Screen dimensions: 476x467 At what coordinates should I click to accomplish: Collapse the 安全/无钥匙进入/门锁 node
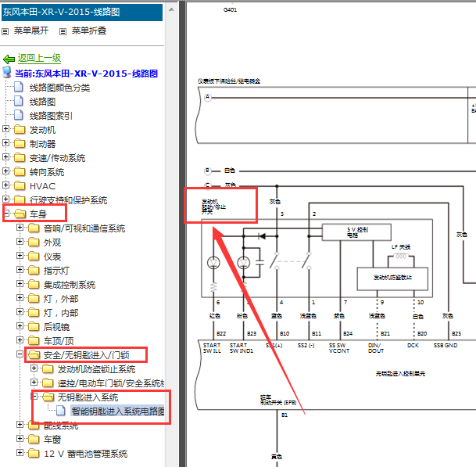20,354
